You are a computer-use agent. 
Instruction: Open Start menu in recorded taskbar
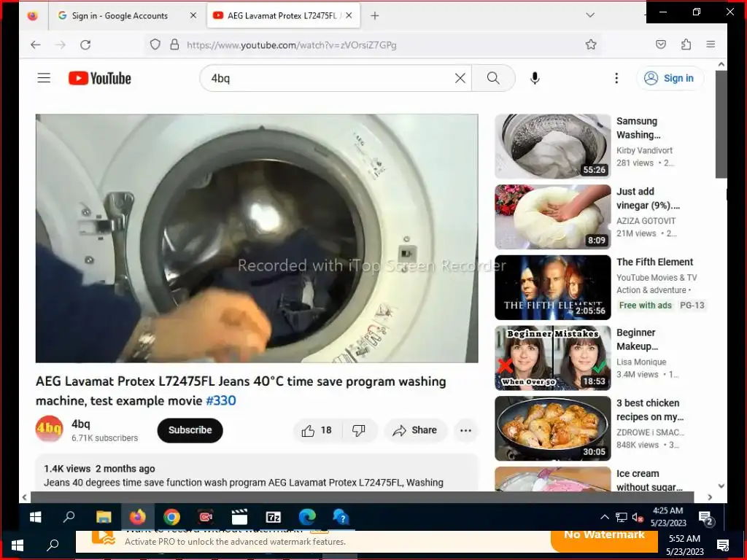click(x=35, y=517)
